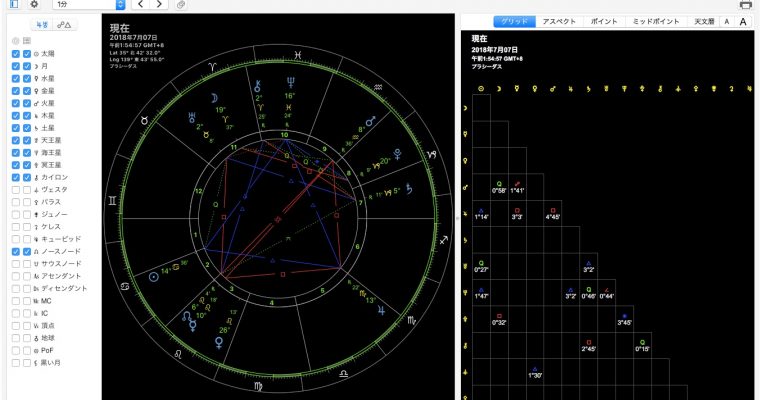Image resolution: width=760 pixels, height=400 pixels.
Task: Uncheck the first checkbox for 太陽
Action: (16, 54)
